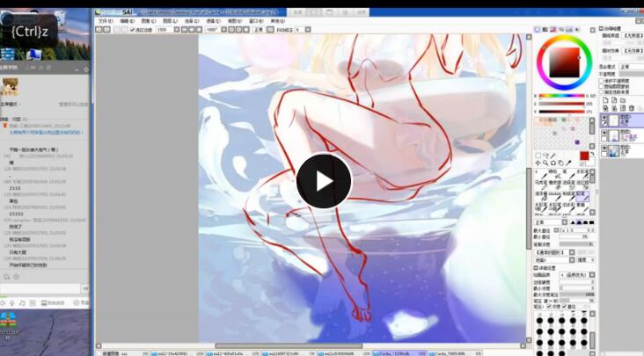Select the sharpest peak brush edge shape
Image resolution: width=644 pixels, height=356 pixels.
[573, 222]
